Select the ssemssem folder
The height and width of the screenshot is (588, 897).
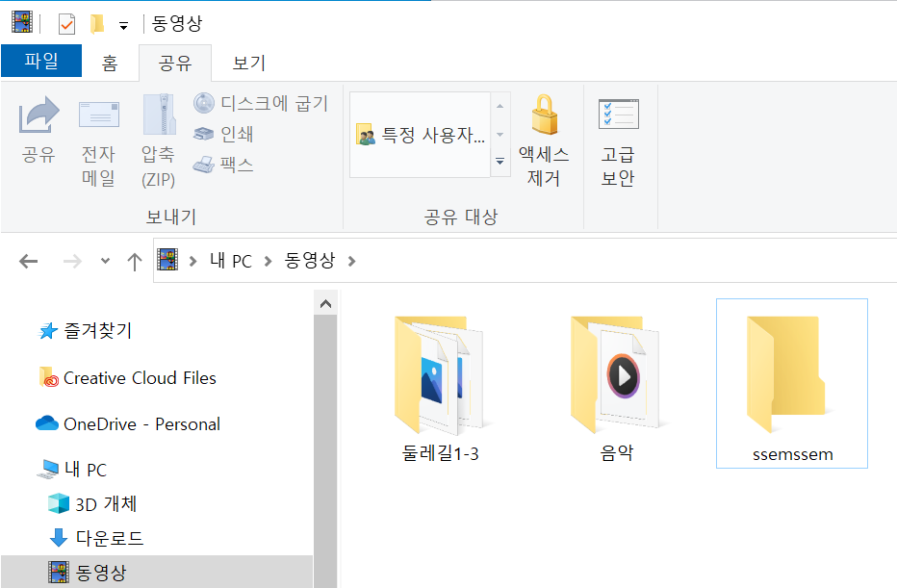pyautogui.click(x=792, y=383)
